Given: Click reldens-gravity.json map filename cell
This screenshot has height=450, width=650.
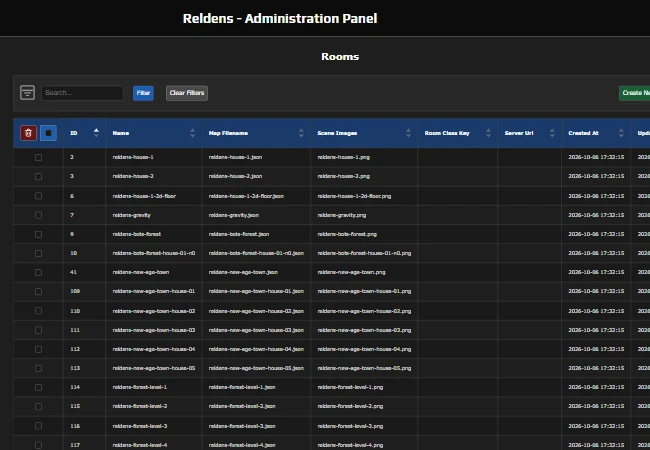Looking at the screenshot, I should [256, 215].
